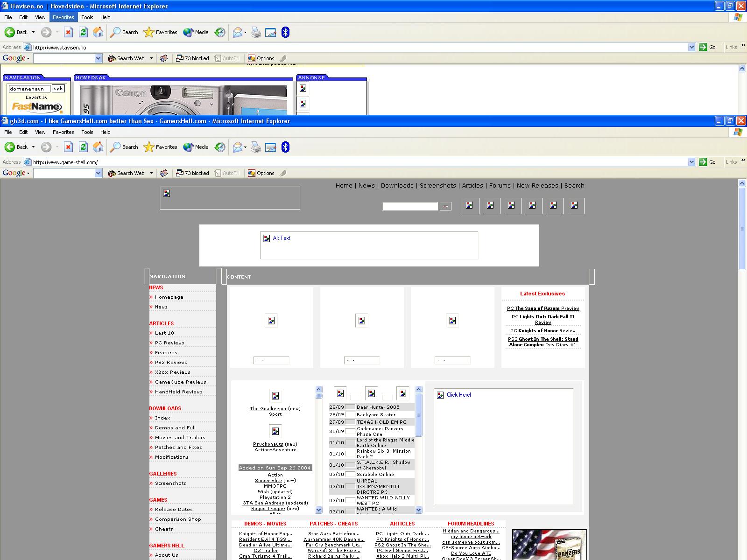The height and width of the screenshot is (560, 747).
Task: Open Favorites pane in GamersHell window toolbar
Action: [x=161, y=147]
